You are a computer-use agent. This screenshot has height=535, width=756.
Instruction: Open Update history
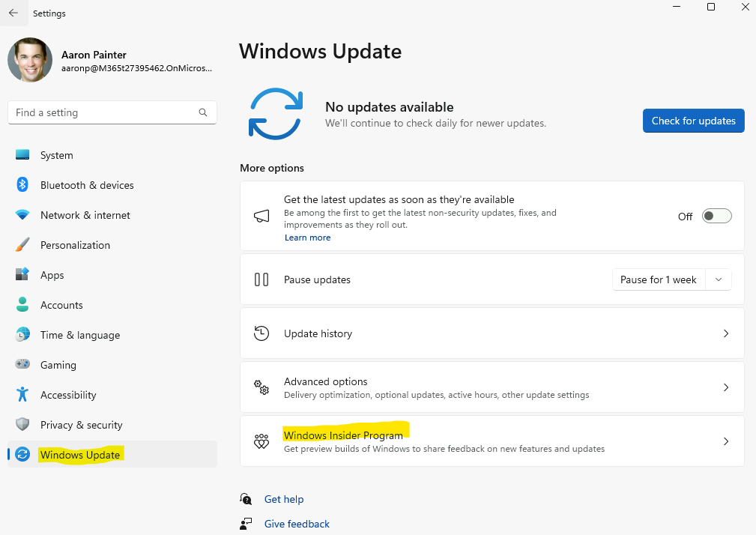coord(492,333)
